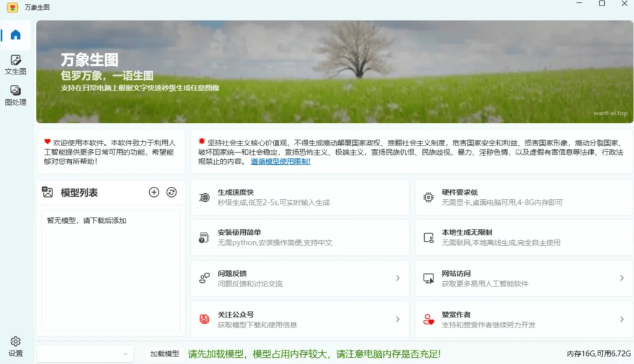Click the 问题反馈 feedback icon

pyautogui.click(x=204, y=279)
